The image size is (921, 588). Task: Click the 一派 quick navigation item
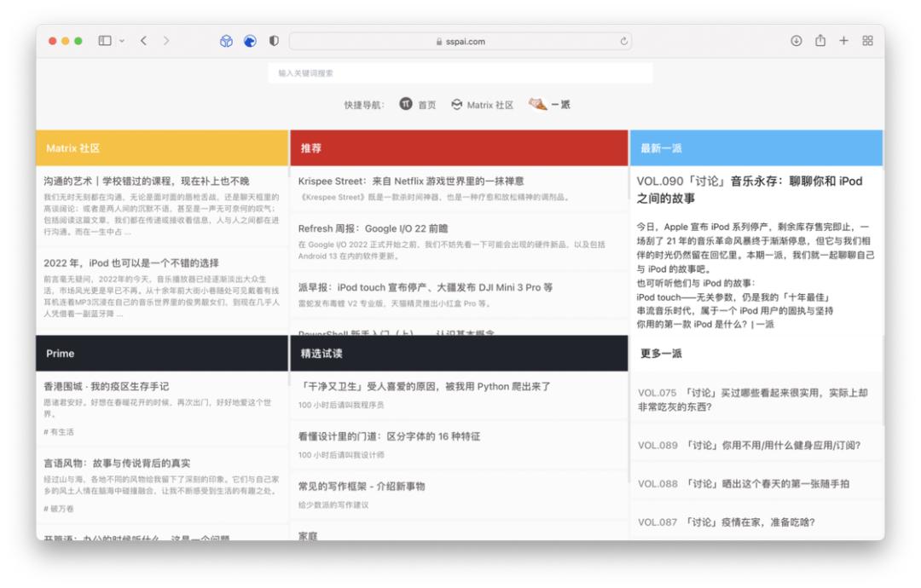tap(561, 104)
